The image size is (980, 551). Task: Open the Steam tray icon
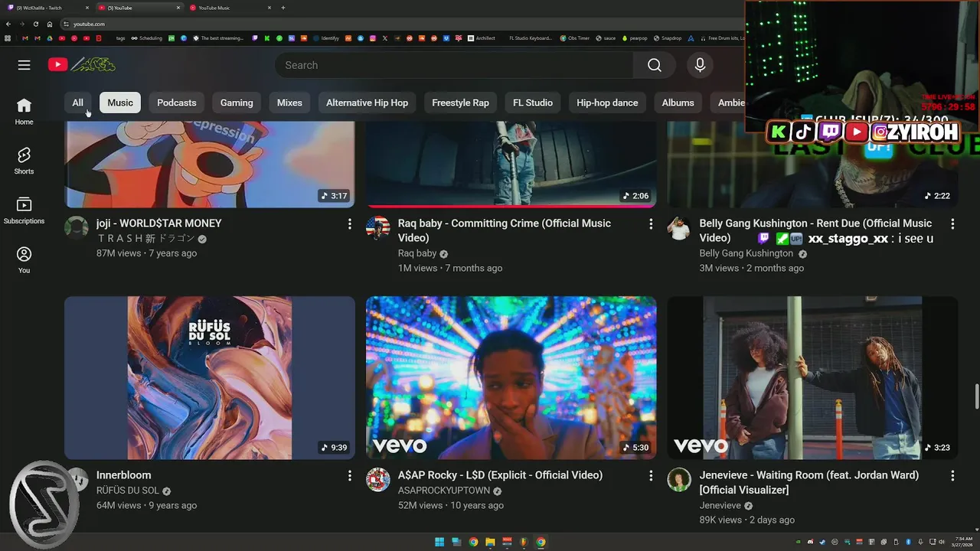tap(822, 542)
